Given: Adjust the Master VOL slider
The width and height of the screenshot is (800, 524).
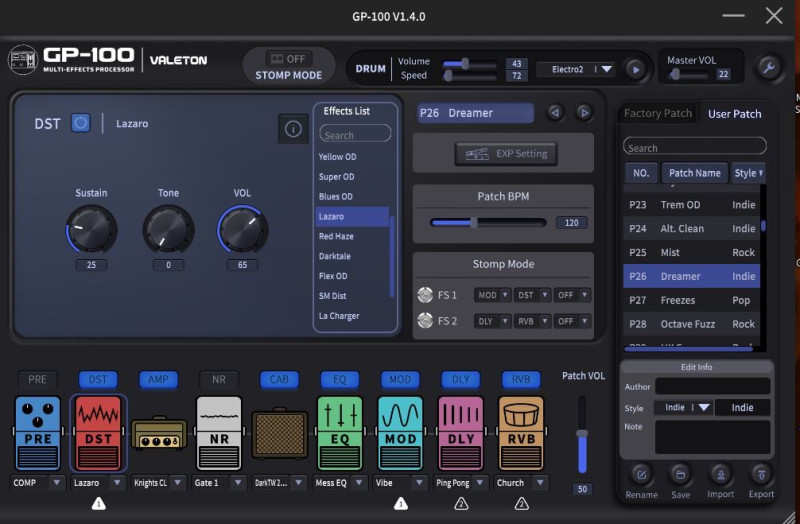Looking at the screenshot, I should tap(687, 74).
